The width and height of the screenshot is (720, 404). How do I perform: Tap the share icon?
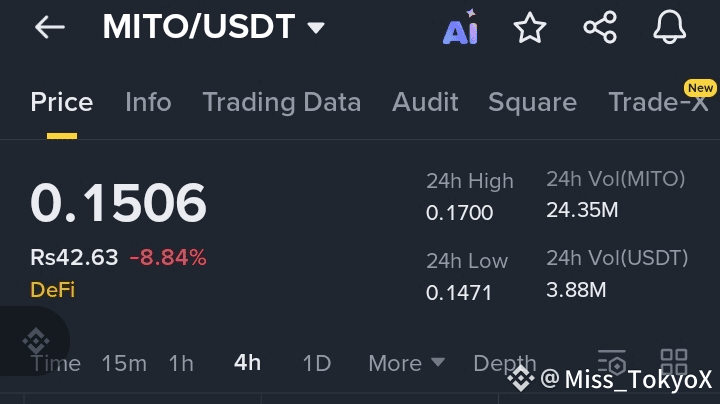[600, 28]
